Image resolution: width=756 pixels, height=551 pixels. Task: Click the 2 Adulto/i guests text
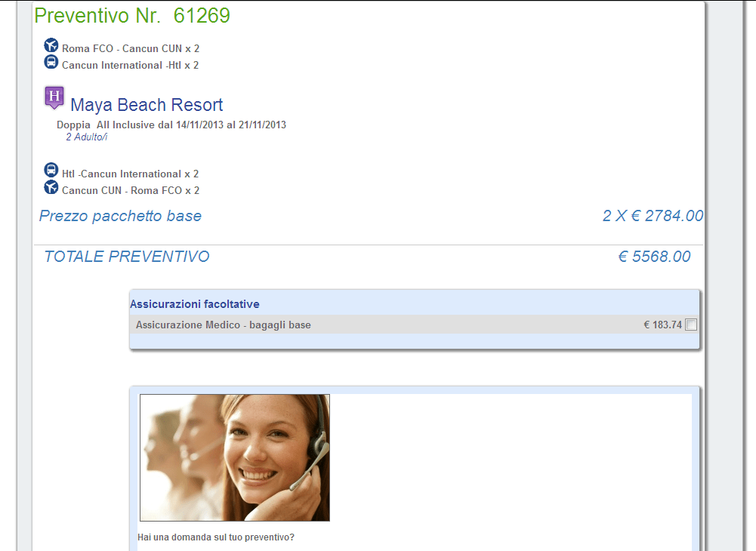coord(87,137)
